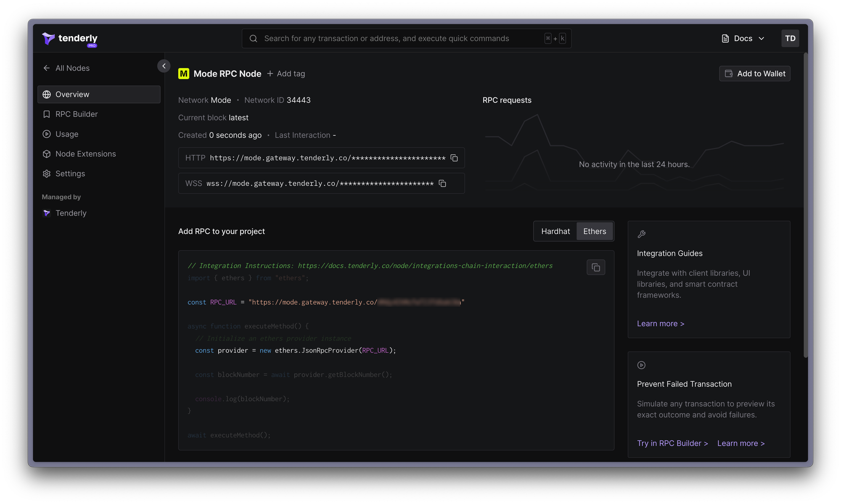Open the TD user avatar

[x=790, y=38]
